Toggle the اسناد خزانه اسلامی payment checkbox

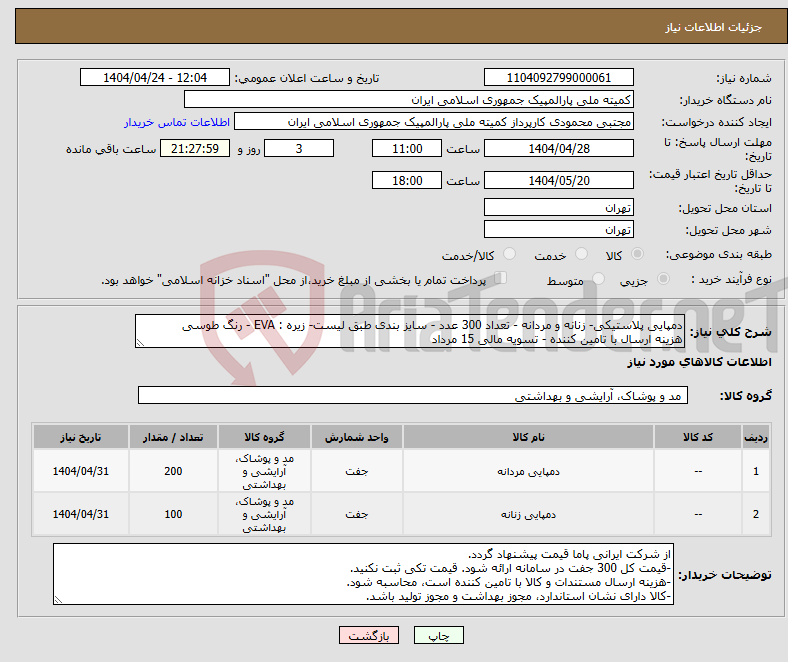pos(501,277)
